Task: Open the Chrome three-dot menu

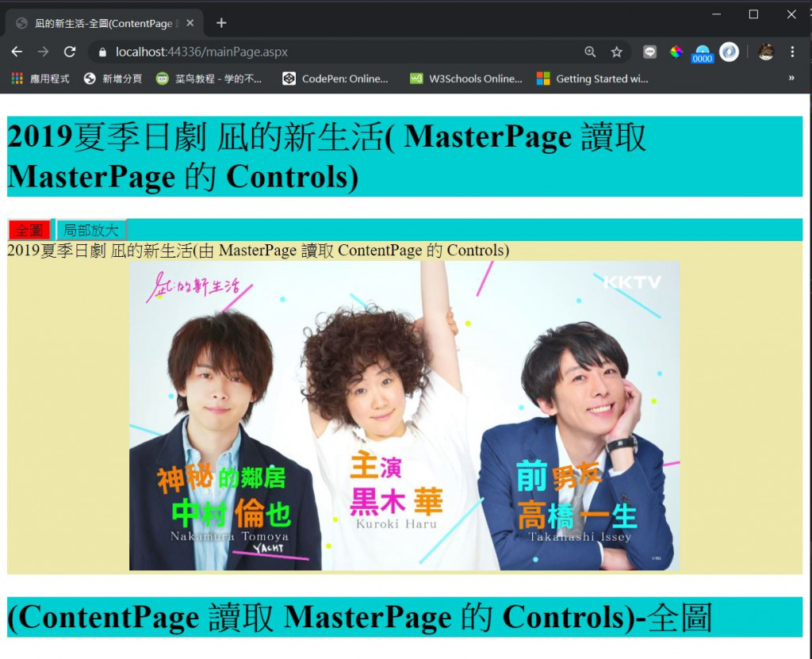Action: (792, 52)
